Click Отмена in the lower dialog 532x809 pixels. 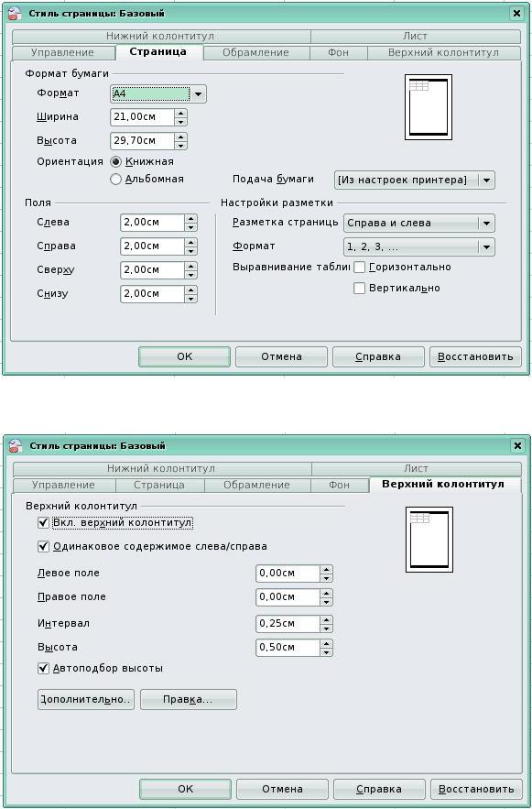(x=283, y=789)
